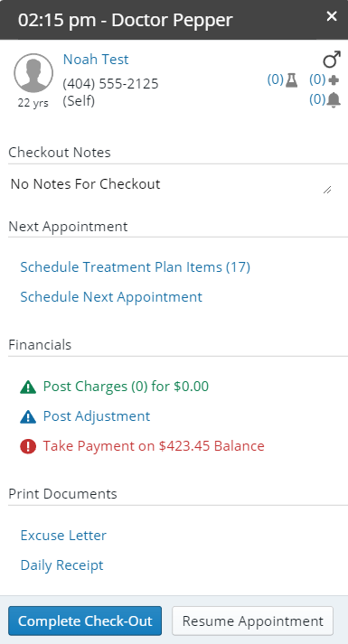Click the male gender symbol icon
This screenshot has width=348, height=644.
[332, 59]
